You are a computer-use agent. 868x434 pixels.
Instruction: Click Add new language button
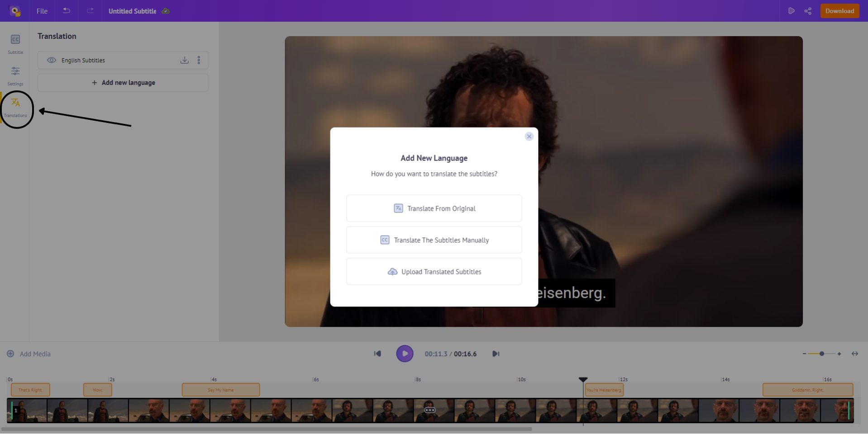(x=123, y=83)
